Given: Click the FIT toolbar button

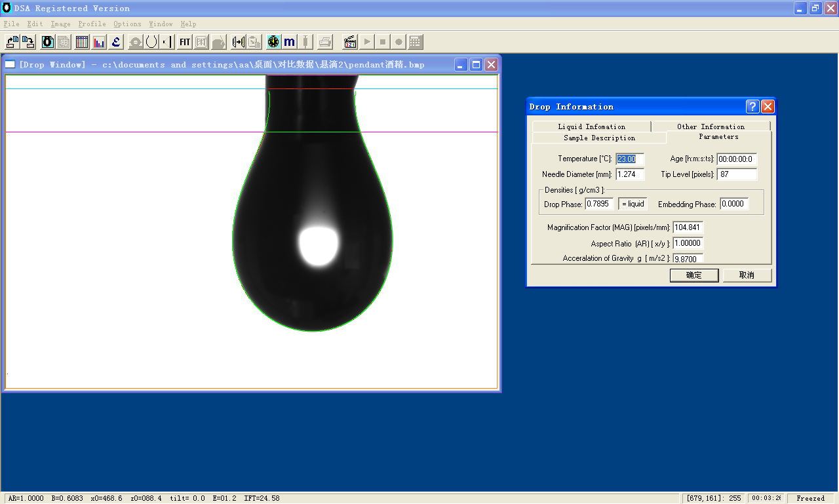Looking at the screenshot, I should (185, 42).
